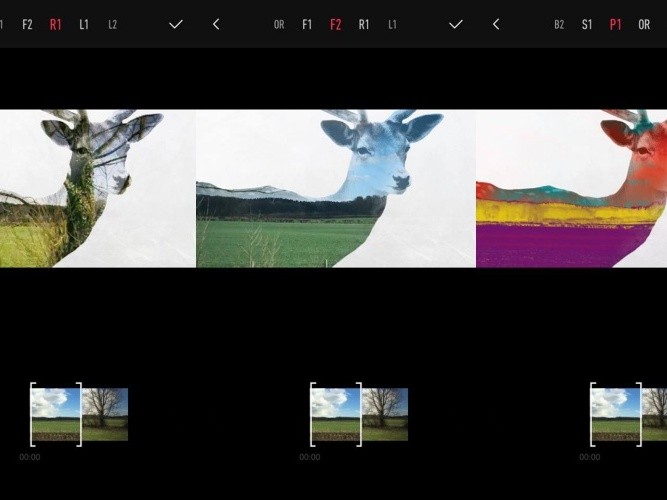
Task: Select the OR filter right of P1
Action: [644, 24]
